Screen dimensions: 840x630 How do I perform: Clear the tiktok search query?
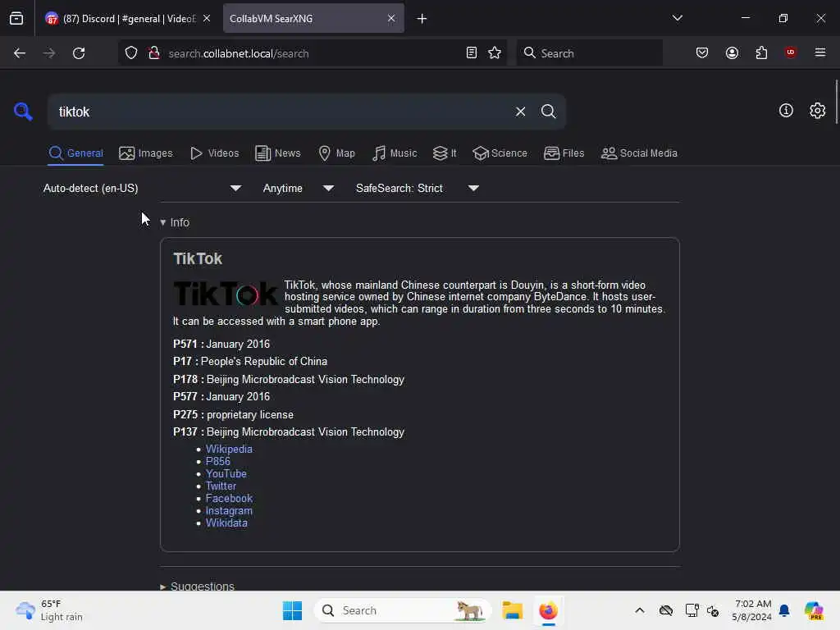520,112
